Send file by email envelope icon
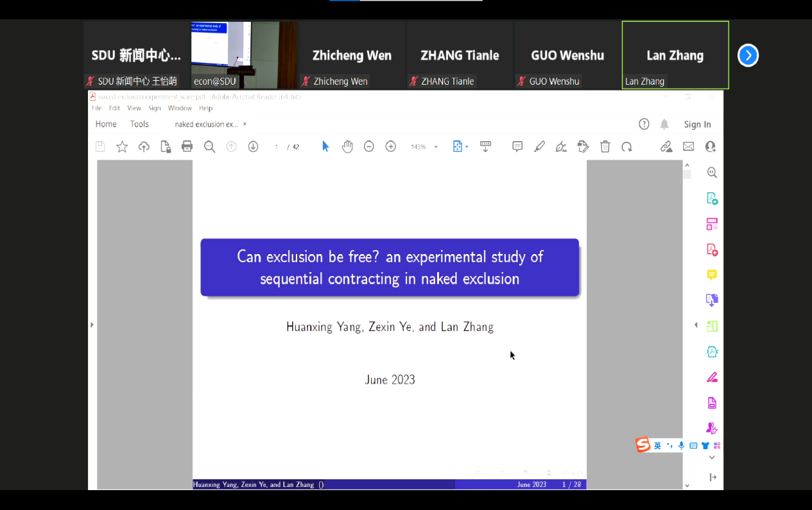The height and width of the screenshot is (510, 812). click(x=688, y=147)
